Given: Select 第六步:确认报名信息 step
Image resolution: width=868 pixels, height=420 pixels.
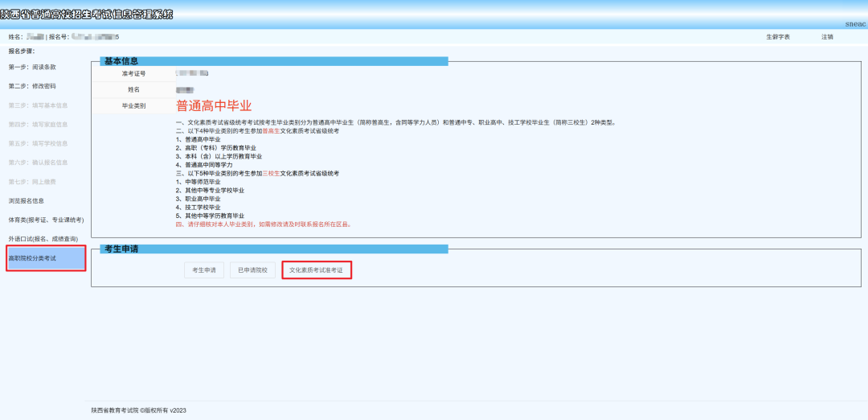Looking at the screenshot, I should [x=38, y=163].
